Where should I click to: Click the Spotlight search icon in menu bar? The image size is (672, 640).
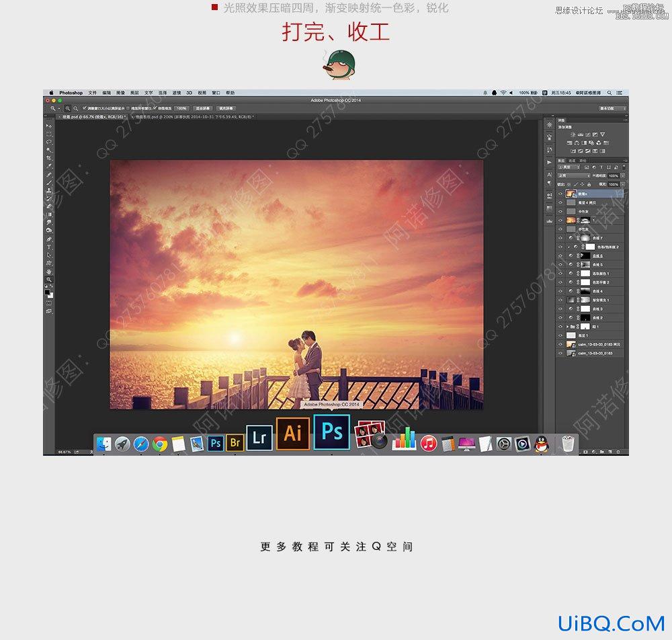point(609,93)
